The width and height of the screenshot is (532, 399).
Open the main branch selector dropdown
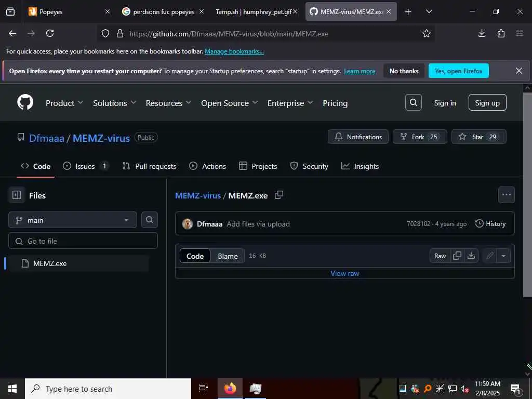pos(73,220)
